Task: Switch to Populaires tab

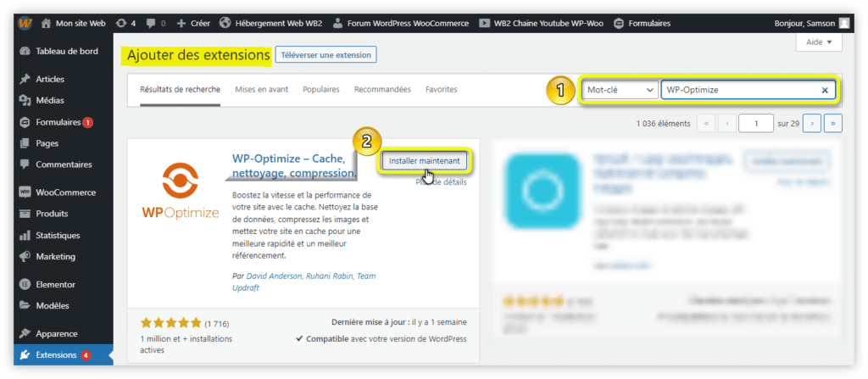Action: (x=321, y=89)
